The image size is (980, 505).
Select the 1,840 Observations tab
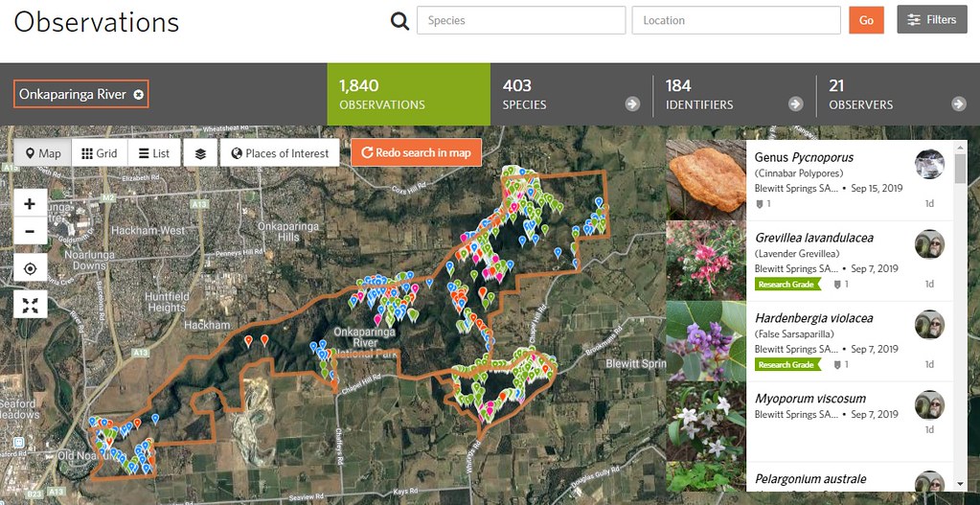point(408,94)
